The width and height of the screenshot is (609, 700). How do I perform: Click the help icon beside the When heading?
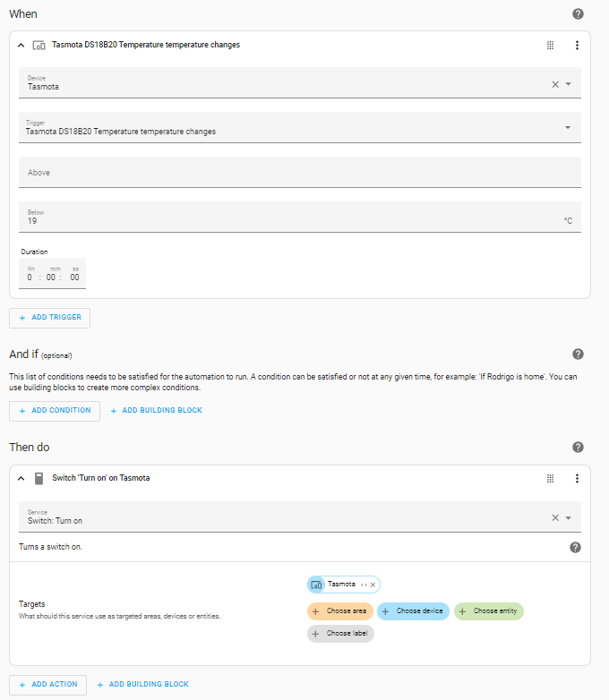pos(578,14)
